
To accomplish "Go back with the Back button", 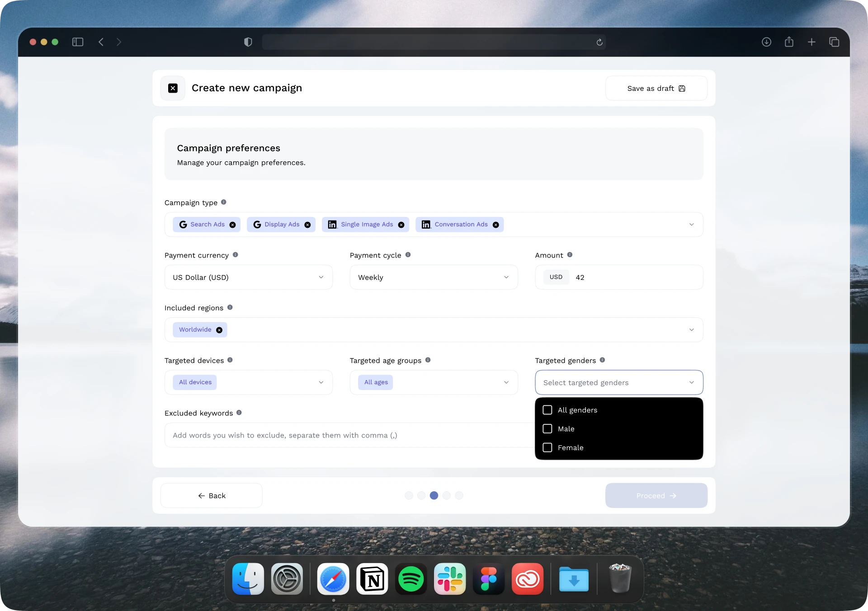I will [x=211, y=496].
